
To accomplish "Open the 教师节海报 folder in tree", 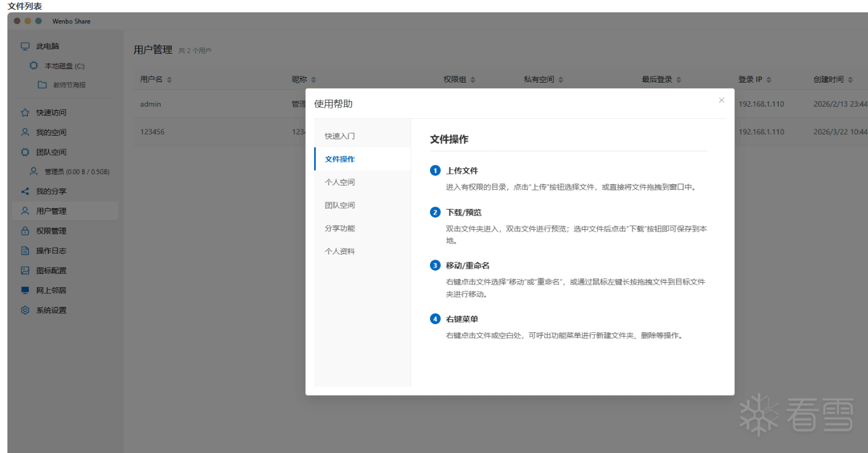I will [69, 85].
